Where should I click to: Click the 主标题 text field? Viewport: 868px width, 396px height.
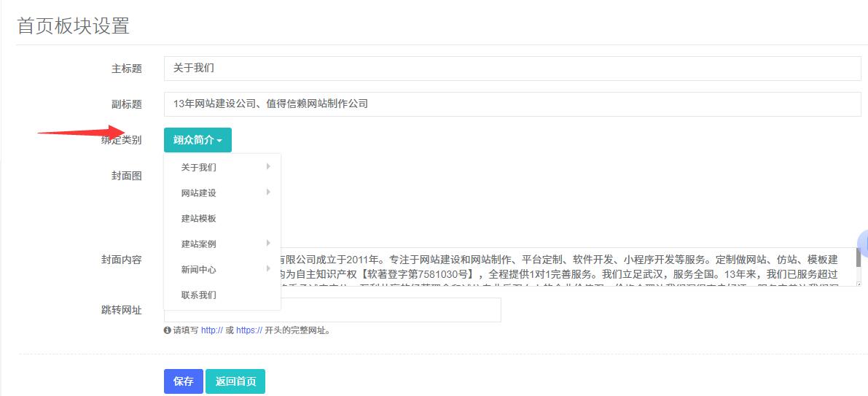coord(512,69)
